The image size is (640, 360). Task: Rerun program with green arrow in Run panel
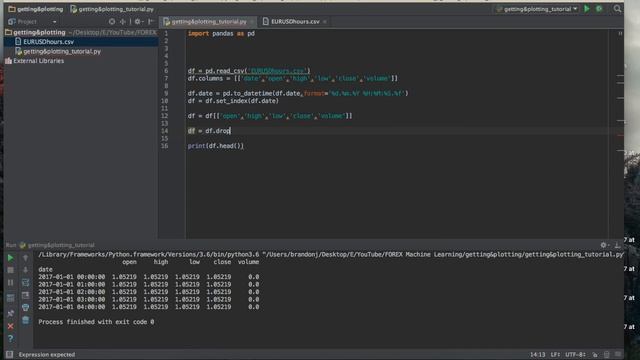click(x=11, y=258)
